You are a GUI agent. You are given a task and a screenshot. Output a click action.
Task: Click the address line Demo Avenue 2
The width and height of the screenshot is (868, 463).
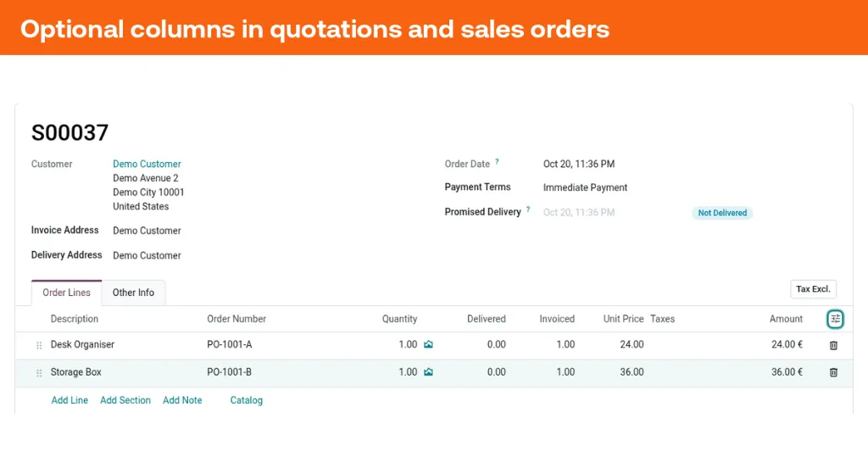click(x=146, y=178)
